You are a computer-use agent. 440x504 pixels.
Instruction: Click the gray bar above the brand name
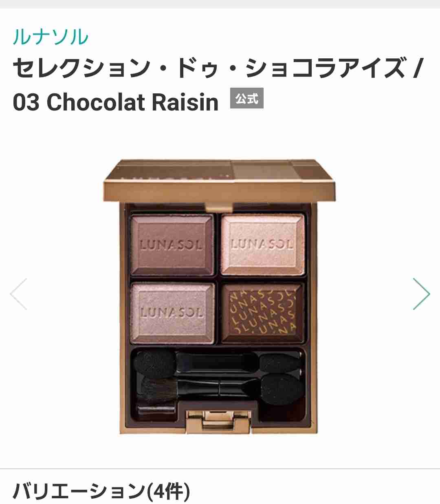pyautogui.click(x=220, y=4)
